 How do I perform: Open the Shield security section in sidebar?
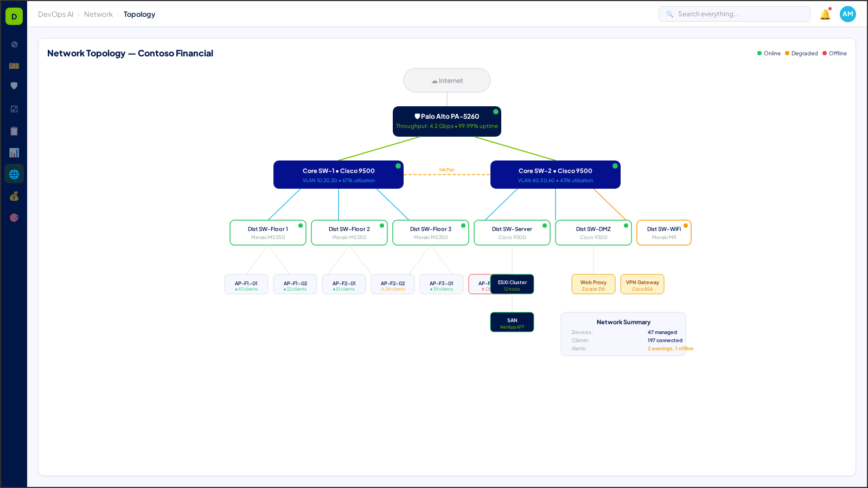tap(14, 85)
